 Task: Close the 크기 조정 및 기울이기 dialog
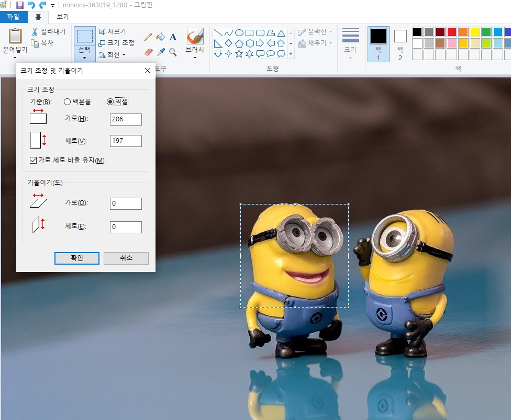coord(147,71)
